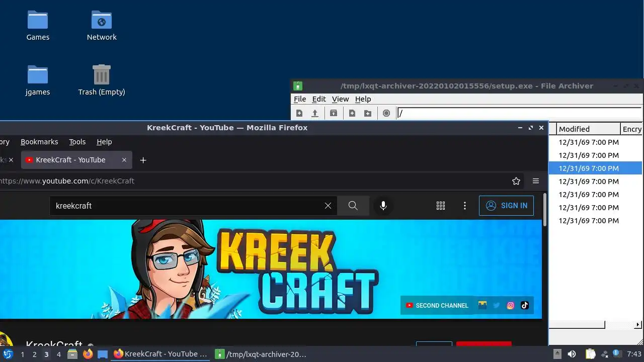Select the highlighted 12/31/69 7:00 PM row
Screen dimensions: 644x362
tap(595, 168)
